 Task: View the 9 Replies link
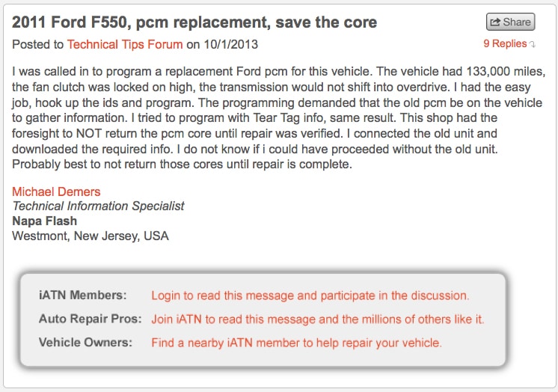point(505,44)
